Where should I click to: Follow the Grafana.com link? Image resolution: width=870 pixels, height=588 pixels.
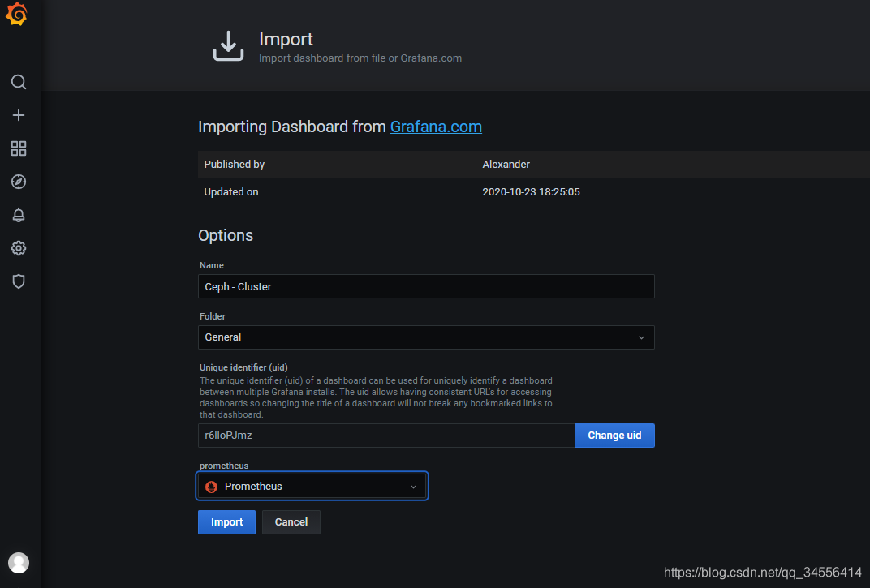click(x=436, y=127)
